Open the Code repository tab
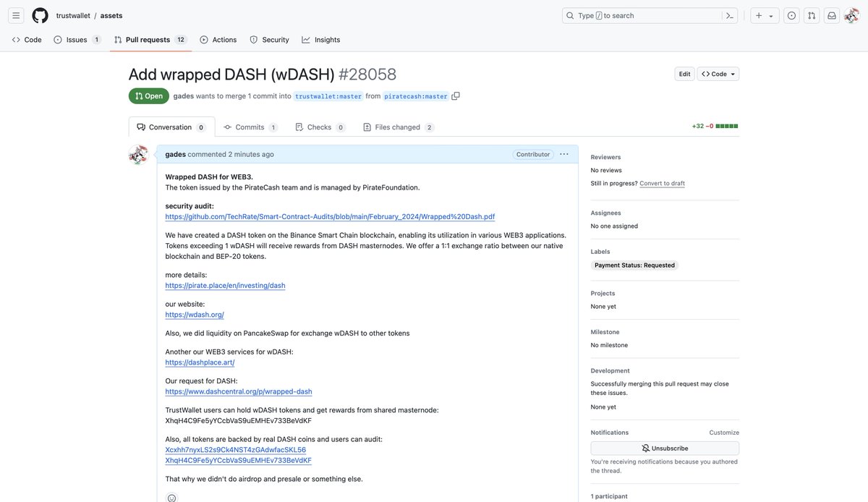Image resolution: width=868 pixels, height=502 pixels. 27,40
